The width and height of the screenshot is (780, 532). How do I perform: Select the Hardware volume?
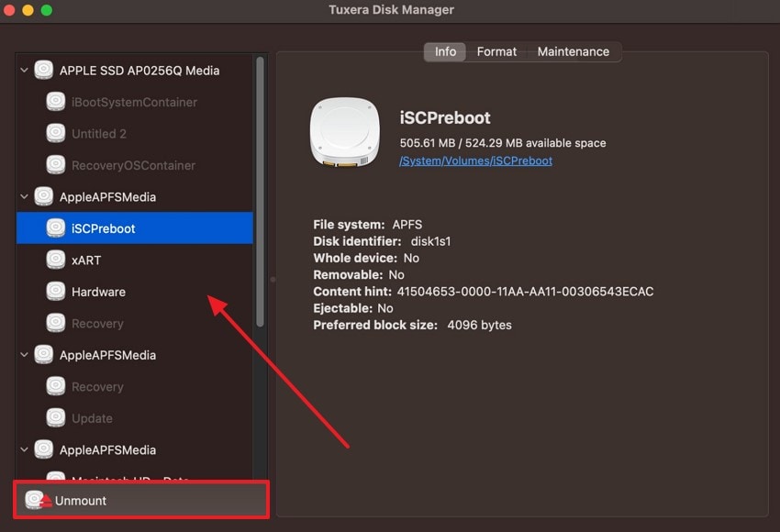tap(134, 292)
